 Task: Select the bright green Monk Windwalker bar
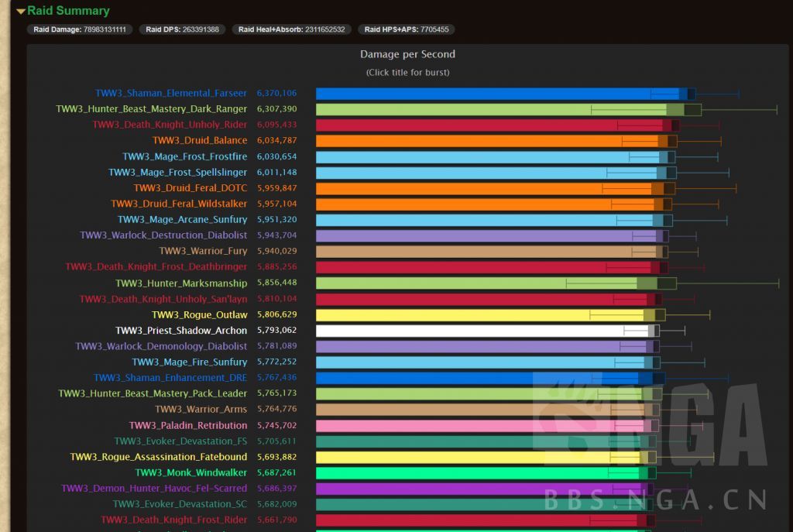pos(476,473)
